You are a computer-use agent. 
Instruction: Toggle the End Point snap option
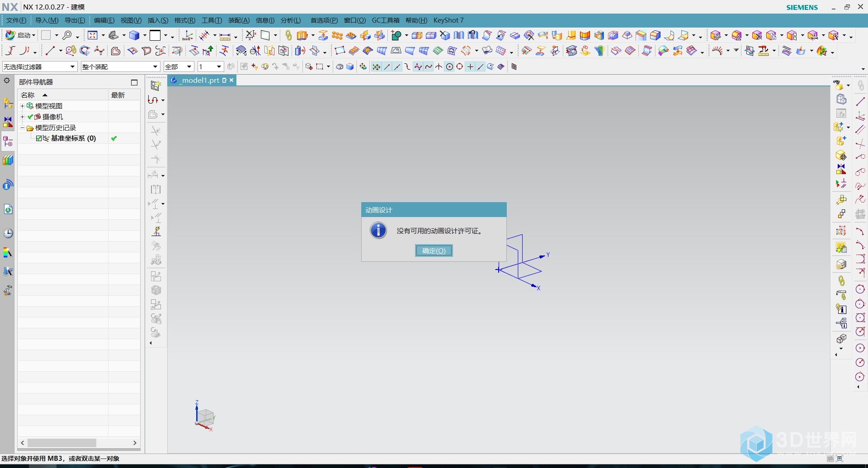[387, 67]
